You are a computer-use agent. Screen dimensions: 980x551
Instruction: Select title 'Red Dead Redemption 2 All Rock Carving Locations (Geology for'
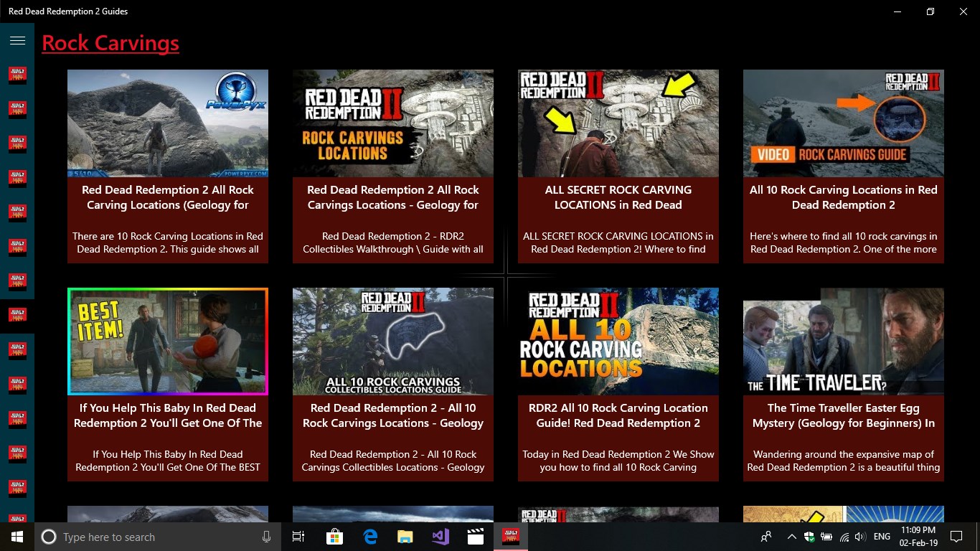tap(168, 197)
